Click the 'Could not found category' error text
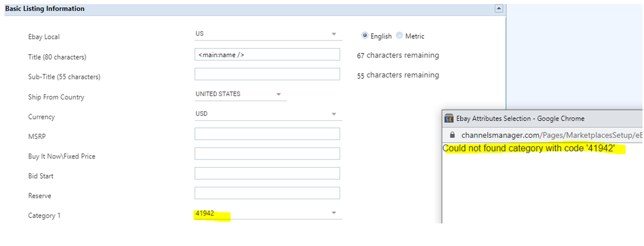 tap(529, 148)
